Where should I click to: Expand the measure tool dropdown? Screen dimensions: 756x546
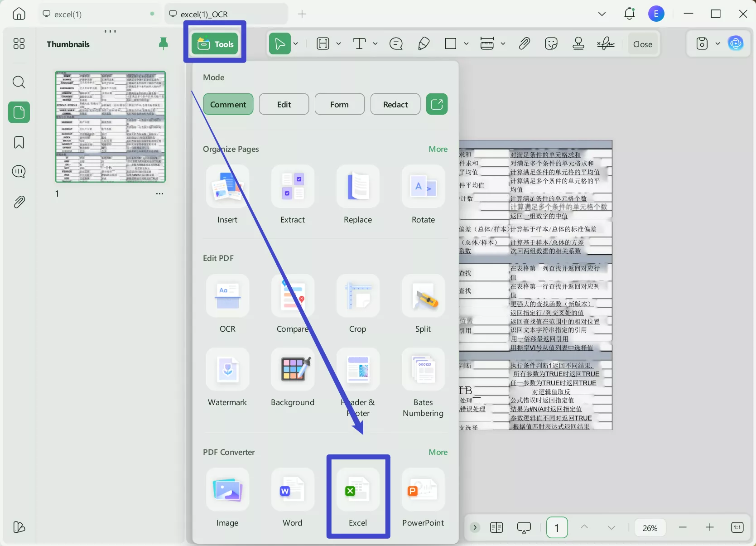click(x=504, y=43)
